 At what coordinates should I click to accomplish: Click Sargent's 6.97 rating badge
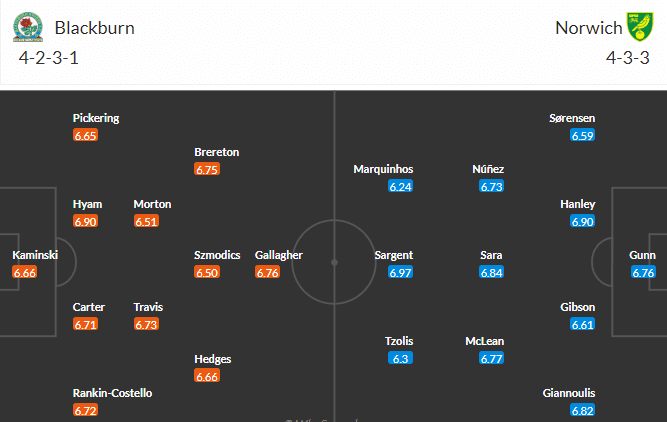point(401,272)
